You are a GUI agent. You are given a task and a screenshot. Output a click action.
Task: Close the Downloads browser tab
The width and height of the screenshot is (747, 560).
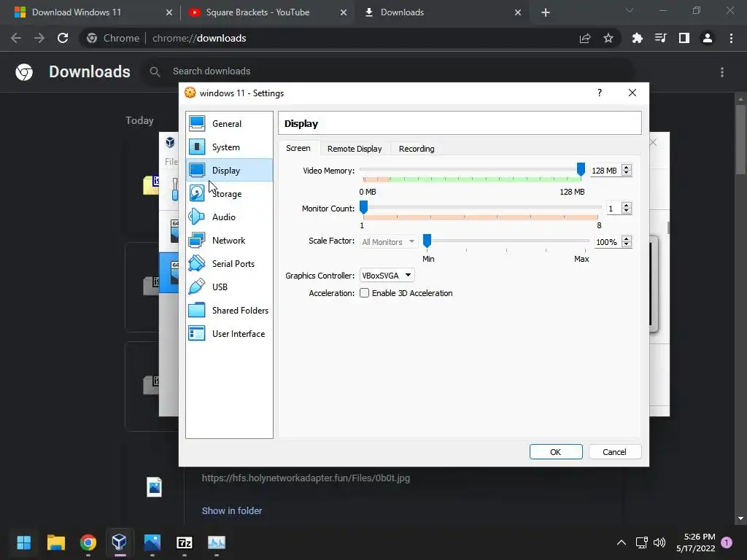pos(518,12)
